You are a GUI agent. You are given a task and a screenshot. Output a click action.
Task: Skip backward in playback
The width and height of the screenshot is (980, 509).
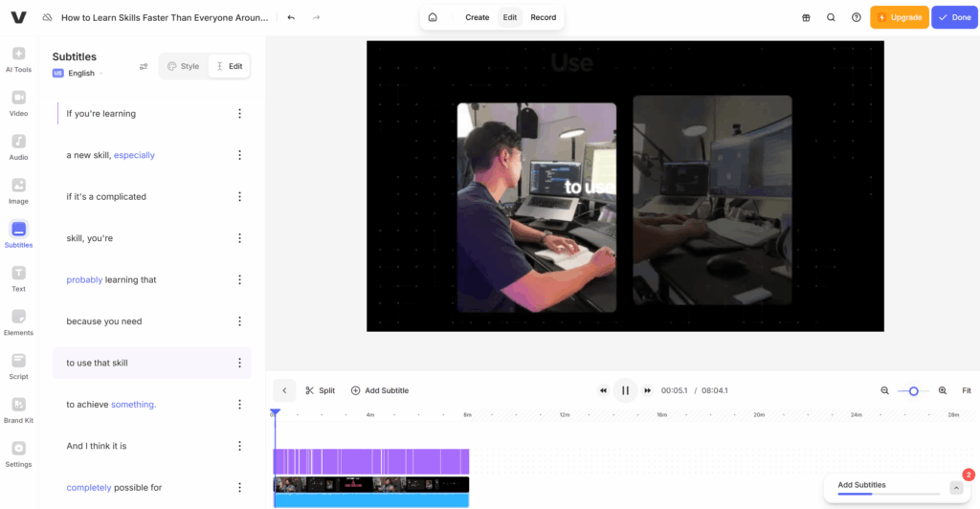click(603, 391)
